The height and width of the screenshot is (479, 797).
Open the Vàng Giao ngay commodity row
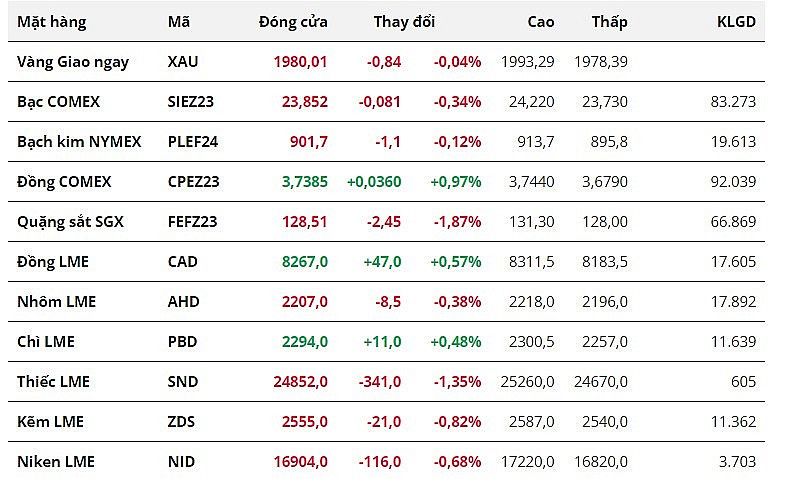73,62
